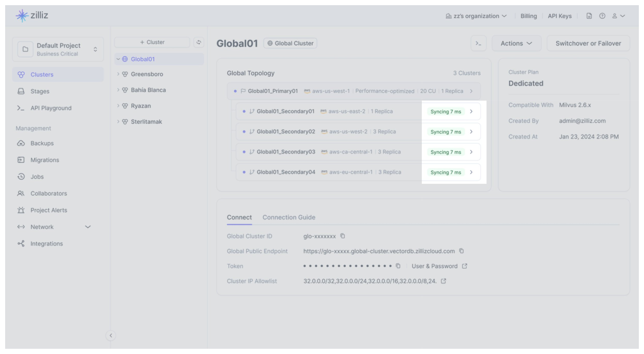This screenshot has width=644, height=354.
Task: Open the documentation page icon in header
Action: coord(589,16)
